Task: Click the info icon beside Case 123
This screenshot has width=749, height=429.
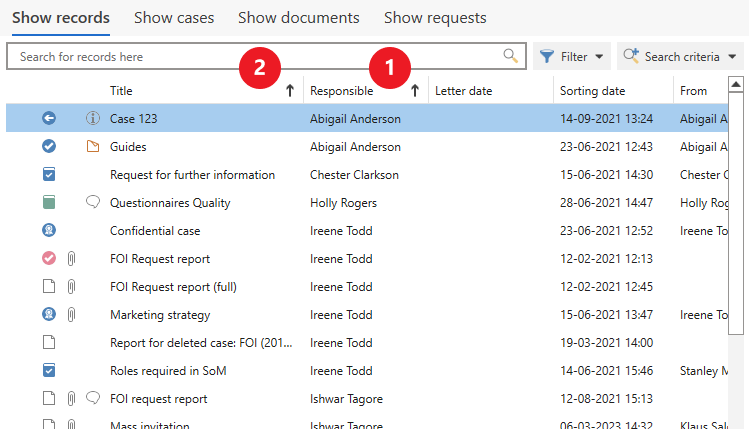Action: click(93, 119)
